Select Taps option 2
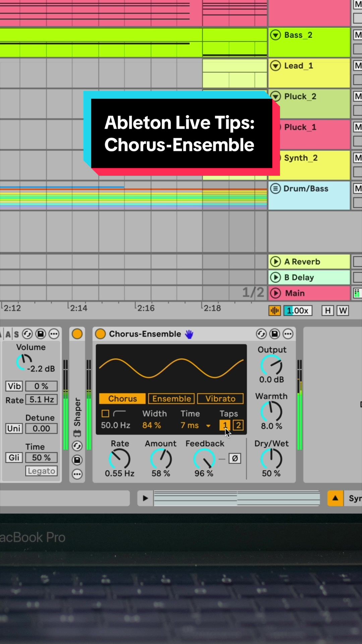 pos(238,425)
